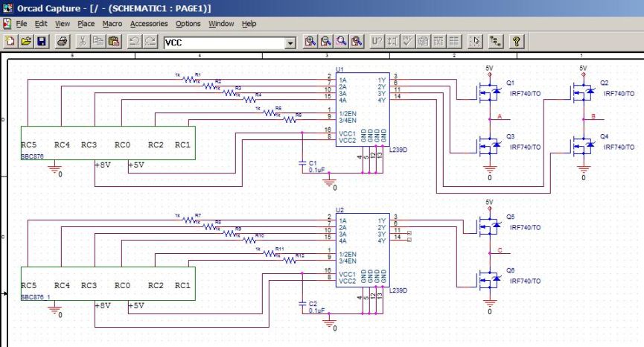Open the Project Manager hierarchy icon

coord(496,42)
